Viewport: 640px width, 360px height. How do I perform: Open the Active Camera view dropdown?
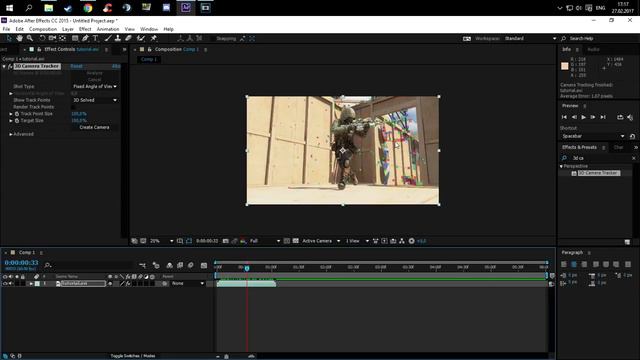[321, 241]
